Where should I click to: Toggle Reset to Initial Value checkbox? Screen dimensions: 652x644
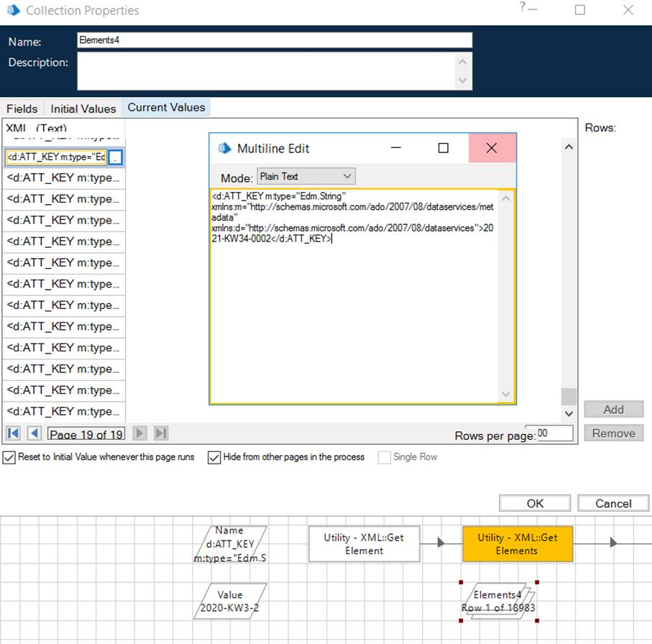(9, 457)
